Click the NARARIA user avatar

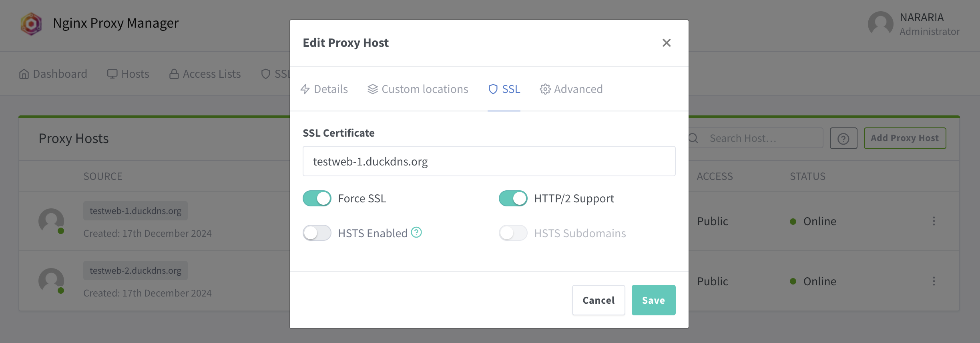pos(880,24)
